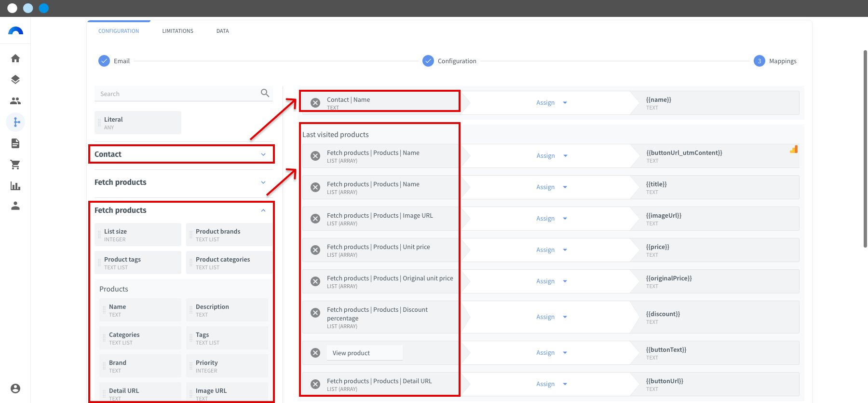
Task: Select the Products Categories item
Action: pyautogui.click(x=140, y=338)
